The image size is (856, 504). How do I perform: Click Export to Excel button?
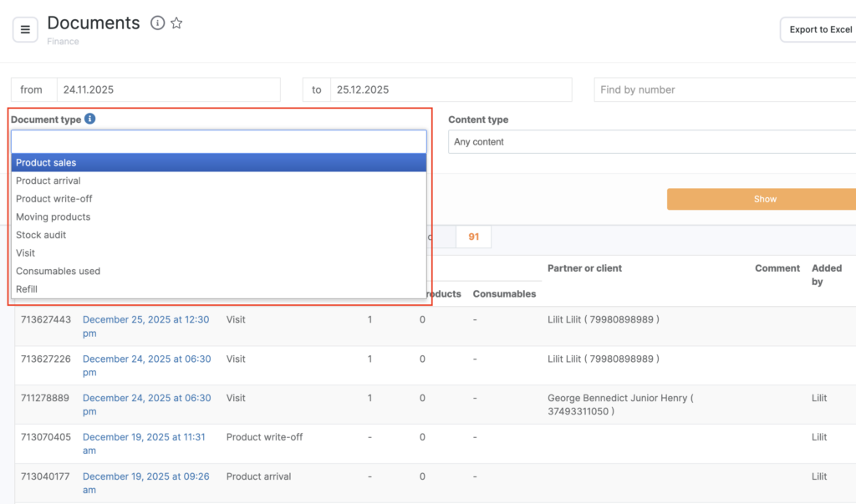point(819,29)
